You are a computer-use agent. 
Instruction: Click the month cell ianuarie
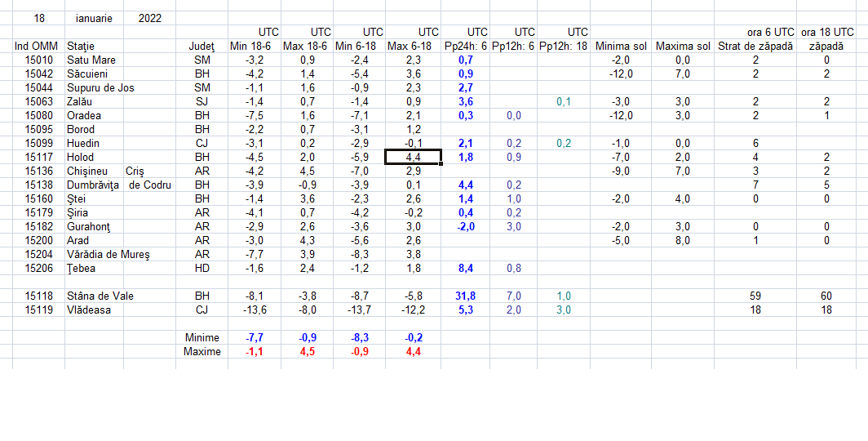pos(94,18)
